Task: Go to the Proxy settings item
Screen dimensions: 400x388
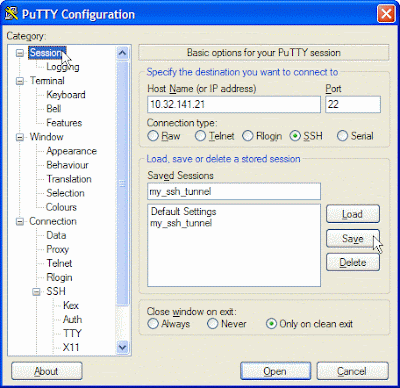Action: click(57, 249)
